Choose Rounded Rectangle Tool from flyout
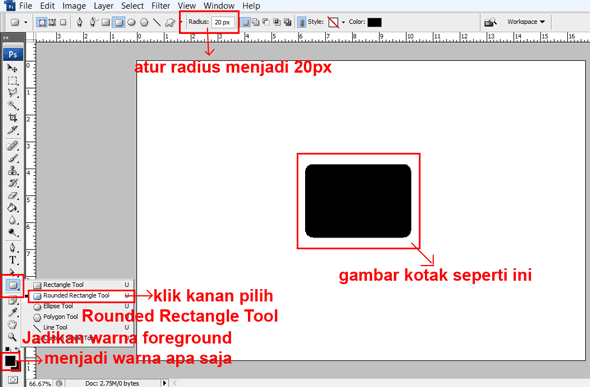This screenshot has width=590, height=387. click(81, 296)
